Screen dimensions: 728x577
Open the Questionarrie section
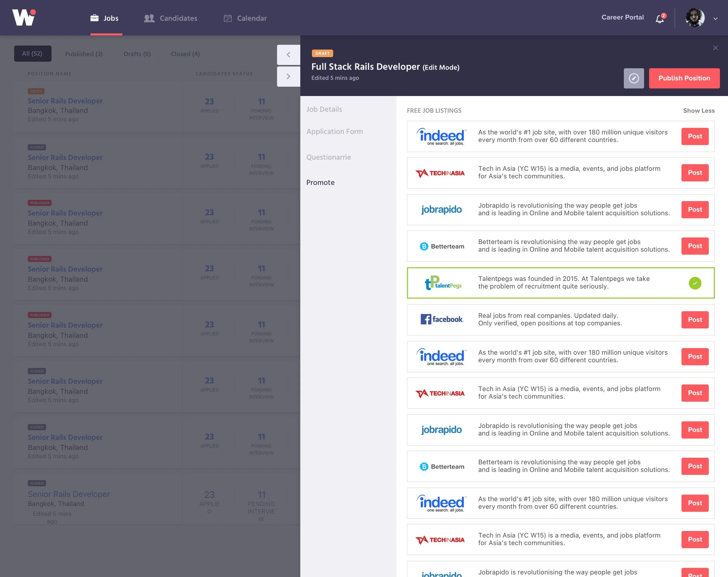328,157
